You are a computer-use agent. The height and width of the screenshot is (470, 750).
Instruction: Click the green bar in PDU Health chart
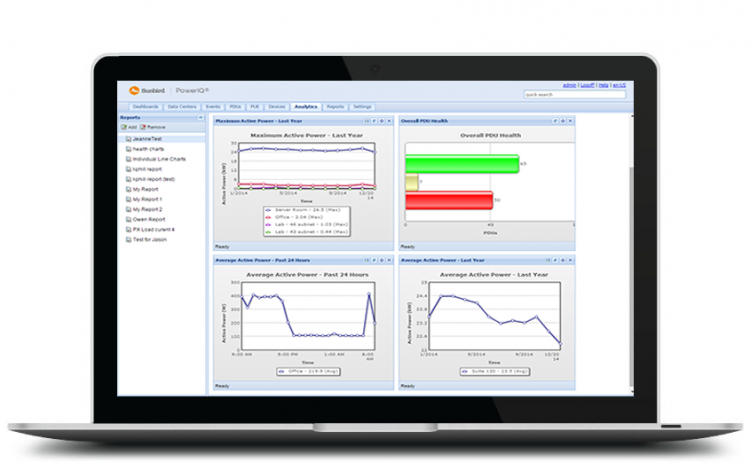pos(461,165)
